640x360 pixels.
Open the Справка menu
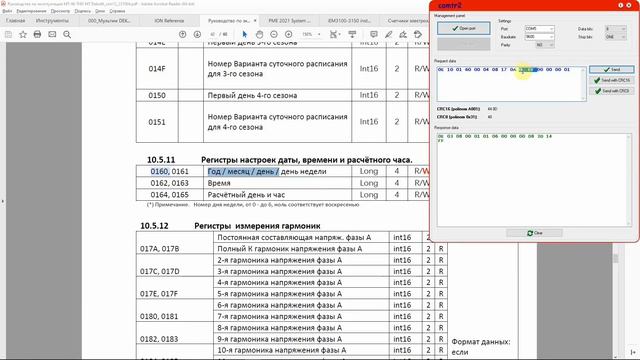click(x=117, y=11)
